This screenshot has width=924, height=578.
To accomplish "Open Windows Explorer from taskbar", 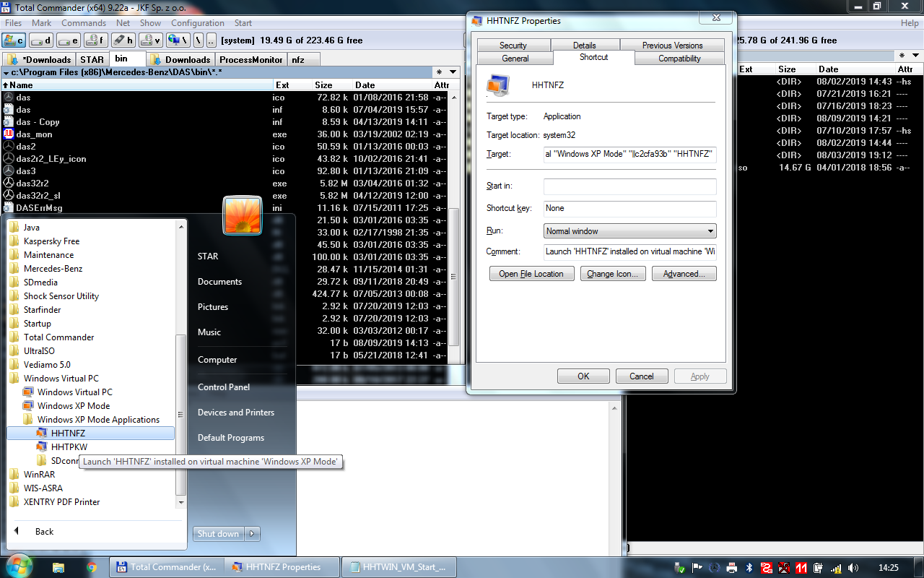I will click(58, 567).
